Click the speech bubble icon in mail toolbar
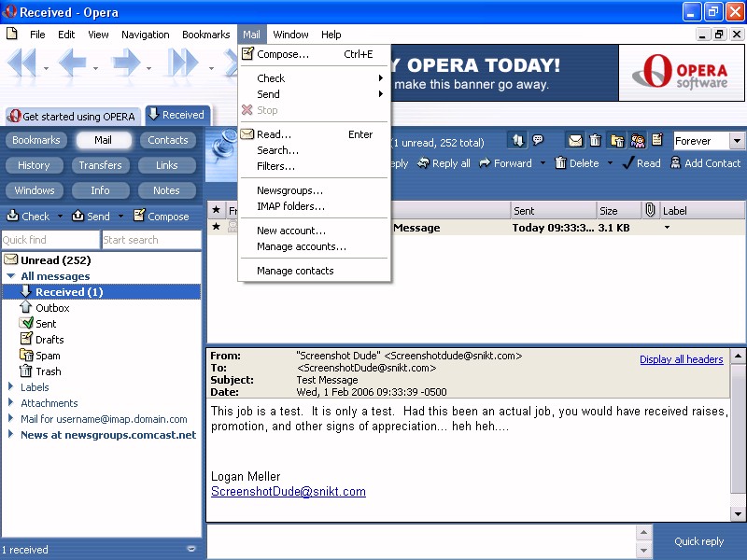Screen dimensions: 747x560 pos(538,141)
